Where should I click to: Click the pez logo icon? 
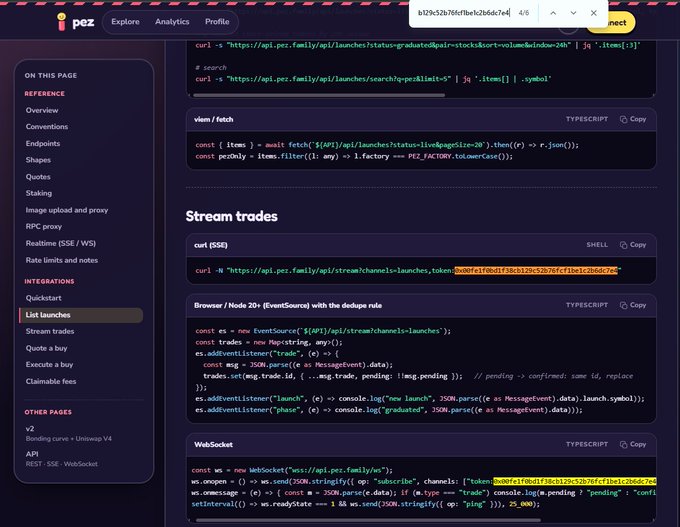tap(62, 22)
